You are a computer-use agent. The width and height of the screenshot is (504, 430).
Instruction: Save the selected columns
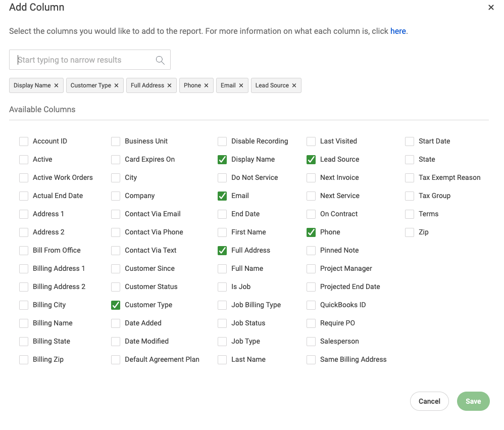[x=473, y=401]
